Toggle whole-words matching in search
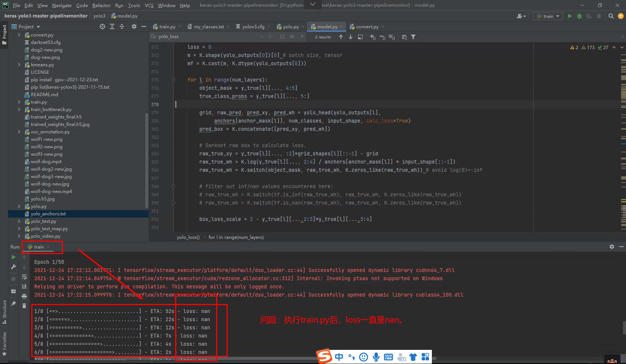 click(292, 37)
